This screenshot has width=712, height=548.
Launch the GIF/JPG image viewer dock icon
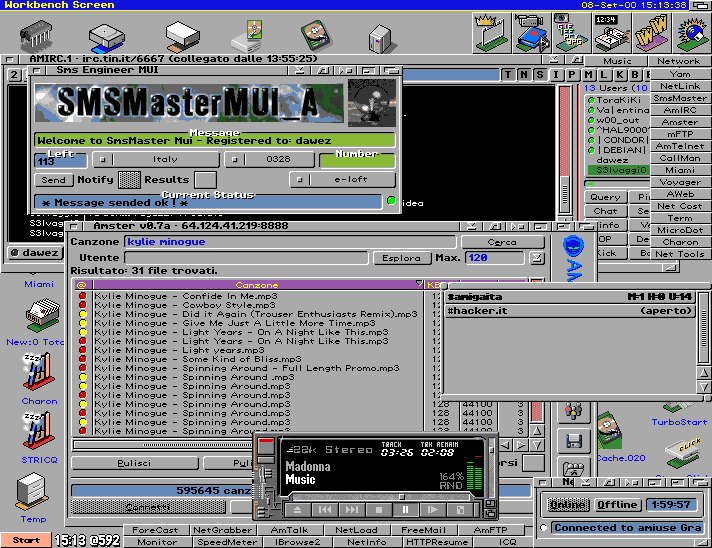[571, 33]
